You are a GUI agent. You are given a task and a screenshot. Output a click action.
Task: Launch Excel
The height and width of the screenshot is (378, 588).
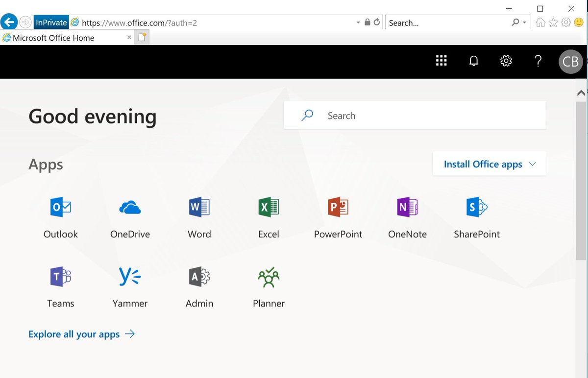(x=269, y=215)
